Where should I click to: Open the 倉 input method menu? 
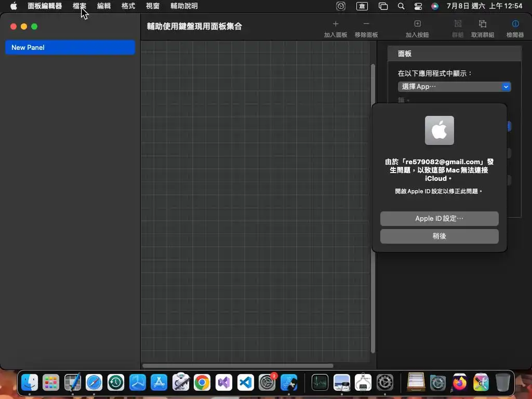362,6
